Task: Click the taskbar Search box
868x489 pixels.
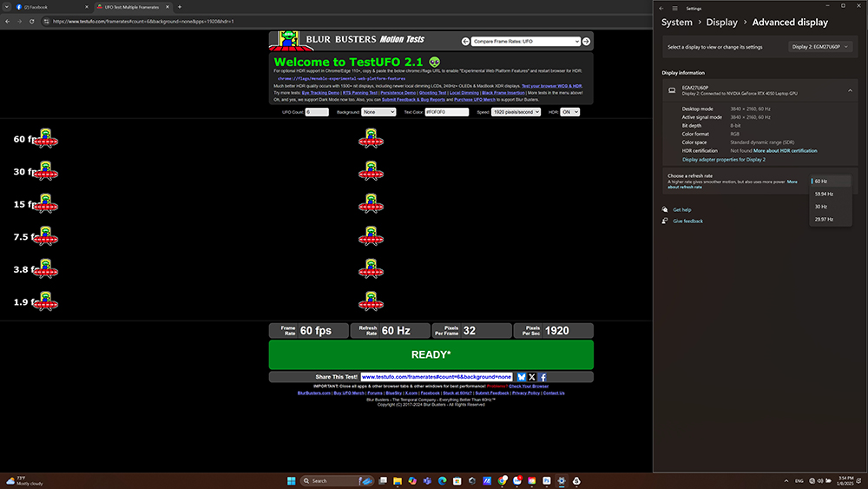Action: point(337,480)
